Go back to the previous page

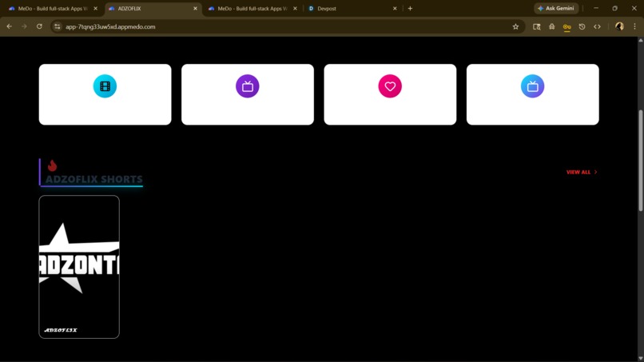pos(9,26)
